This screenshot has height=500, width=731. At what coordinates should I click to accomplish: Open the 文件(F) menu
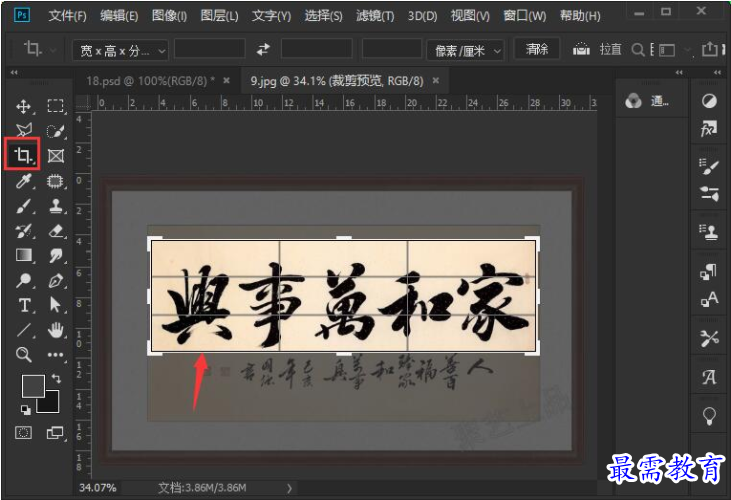pyautogui.click(x=68, y=16)
